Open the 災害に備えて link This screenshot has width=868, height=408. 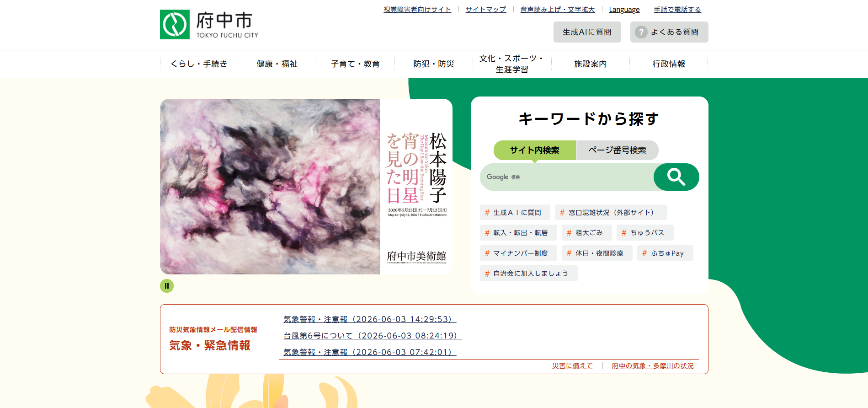[572, 366]
